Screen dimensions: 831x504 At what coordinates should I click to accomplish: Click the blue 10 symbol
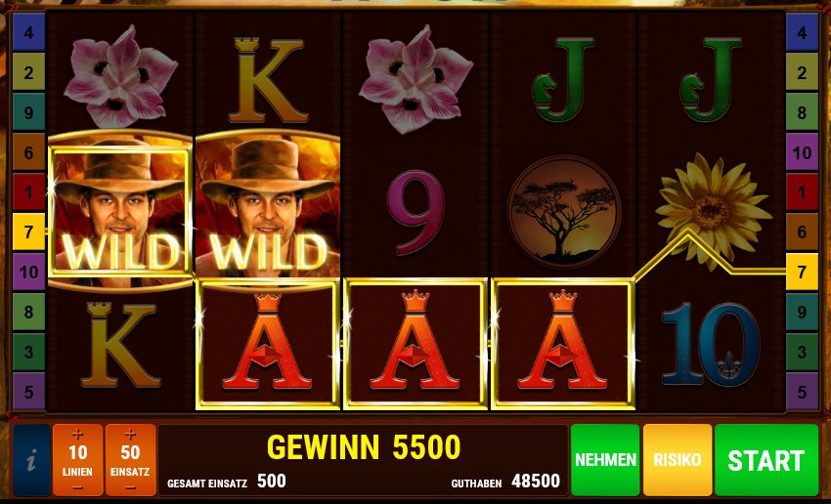(x=711, y=344)
